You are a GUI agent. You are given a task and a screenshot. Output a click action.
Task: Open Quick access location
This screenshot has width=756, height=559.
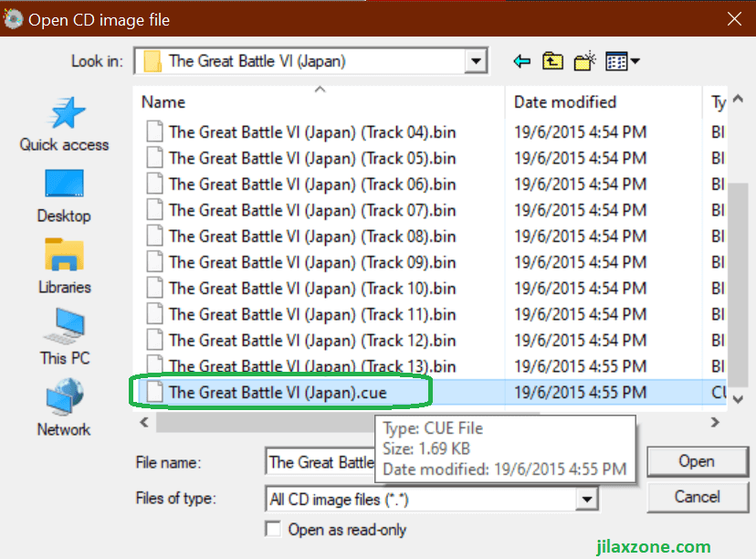click(x=65, y=124)
